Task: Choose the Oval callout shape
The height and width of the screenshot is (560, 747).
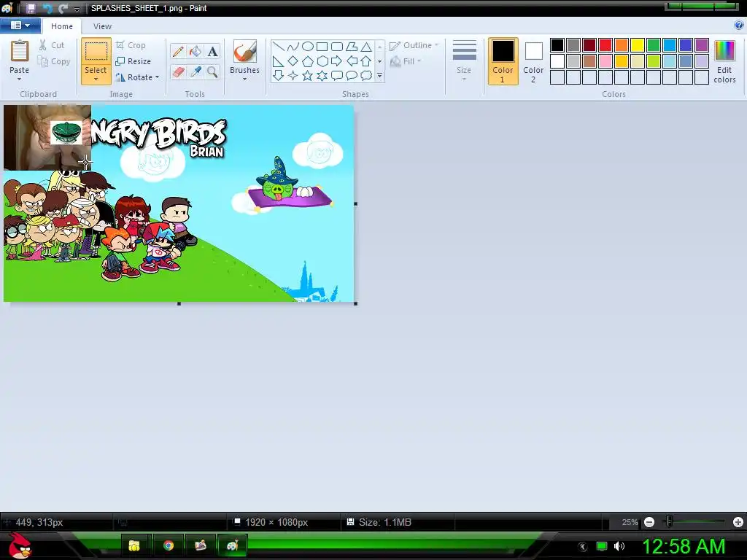Action: click(x=352, y=75)
